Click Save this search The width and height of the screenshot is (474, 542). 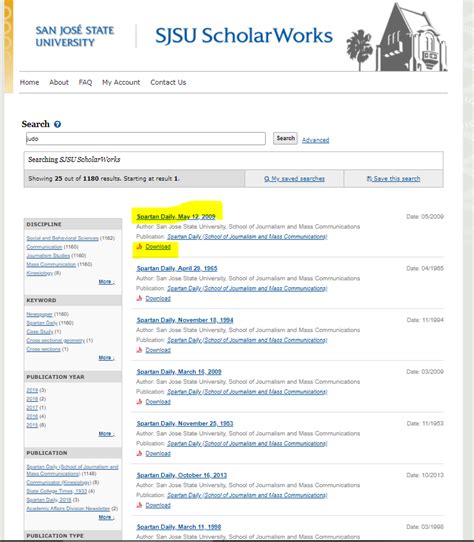click(x=393, y=179)
